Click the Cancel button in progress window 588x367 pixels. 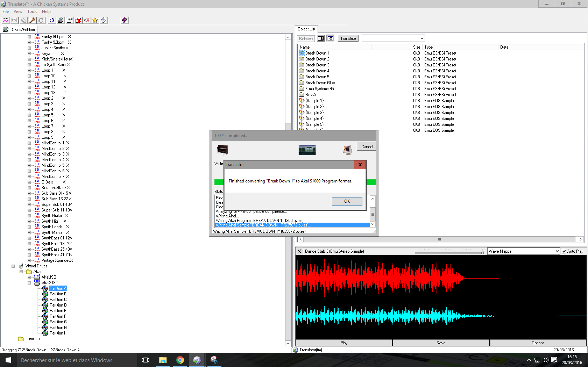[x=367, y=147]
